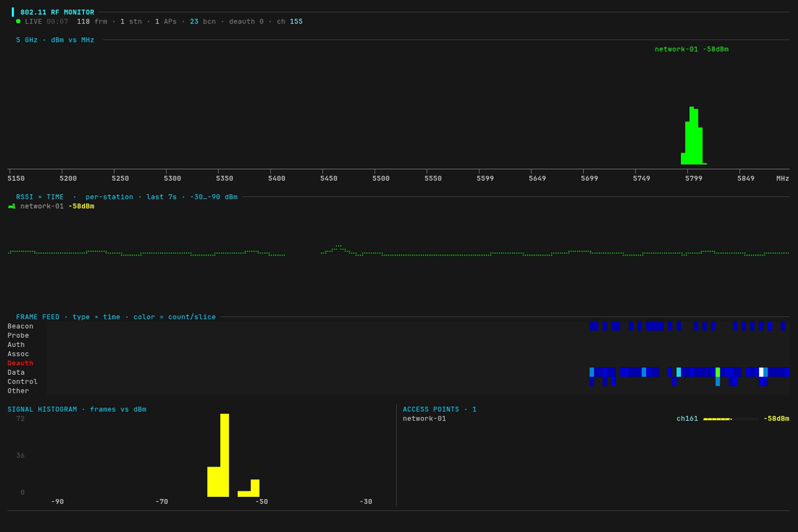The height and width of the screenshot is (532, 798).
Task: Select the SIGNAL HISTOGRAM section header
Action: pos(77,410)
